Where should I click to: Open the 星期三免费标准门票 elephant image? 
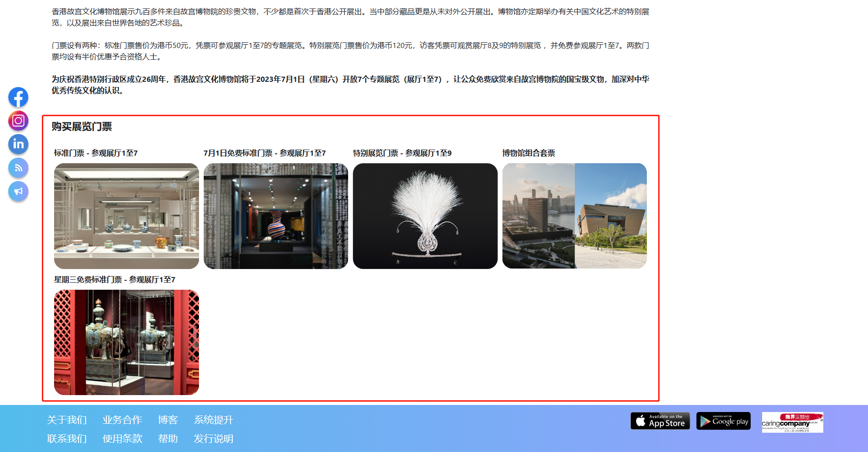(126, 342)
